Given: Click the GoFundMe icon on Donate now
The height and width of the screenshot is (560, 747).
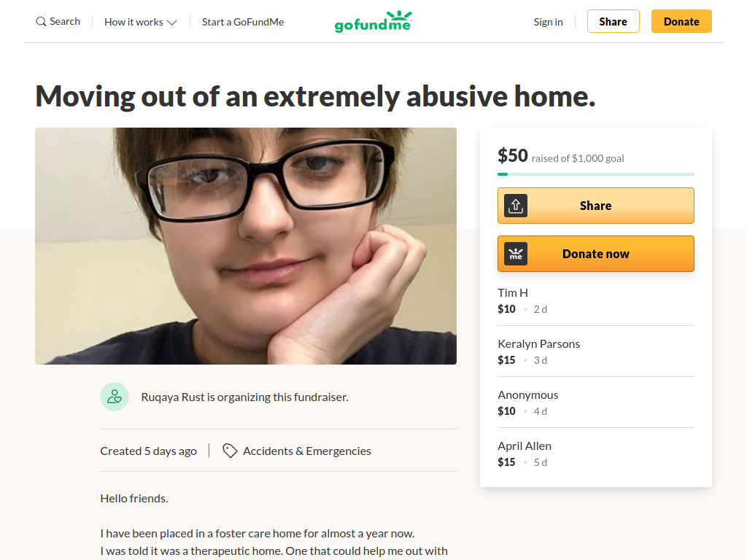Looking at the screenshot, I should [516, 254].
